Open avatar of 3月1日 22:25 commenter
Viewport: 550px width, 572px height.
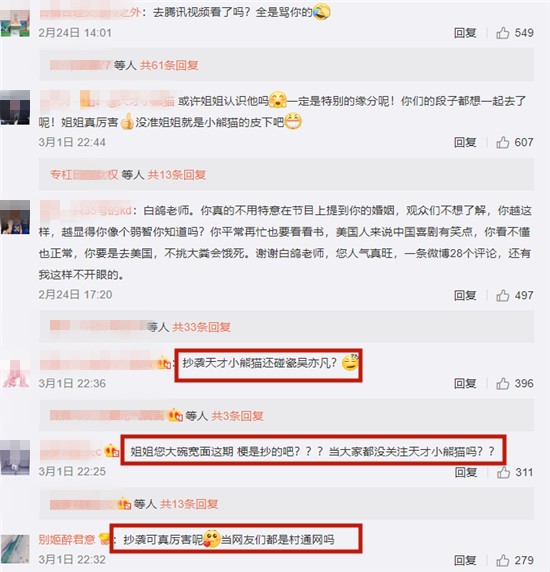[15, 457]
